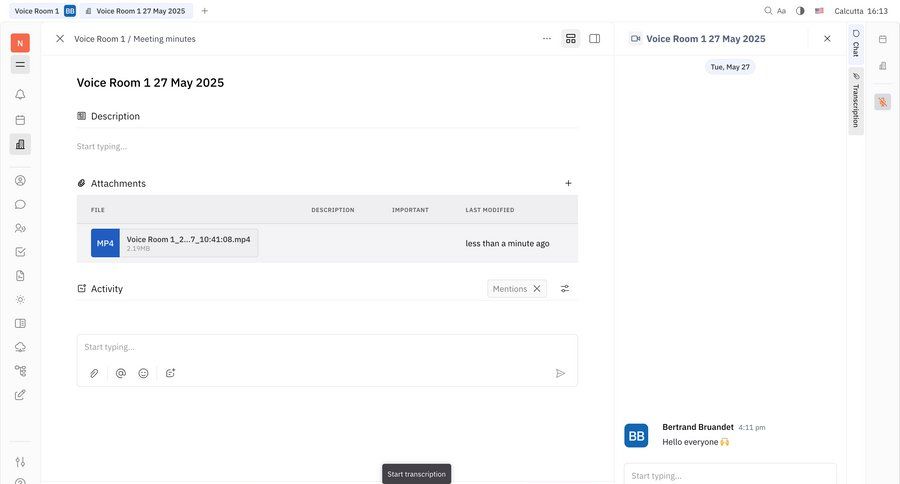Open the calendar icon in left sidebar
The image size is (900, 484).
tap(20, 120)
